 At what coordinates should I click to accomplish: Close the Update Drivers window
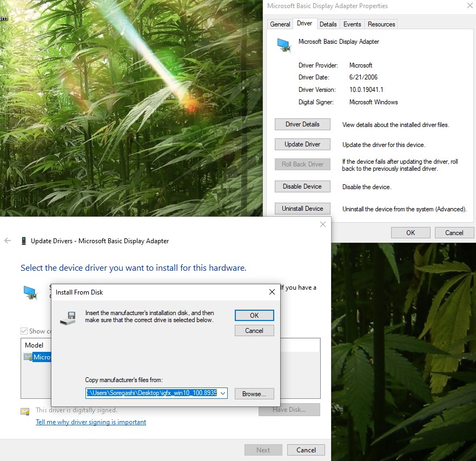323,224
